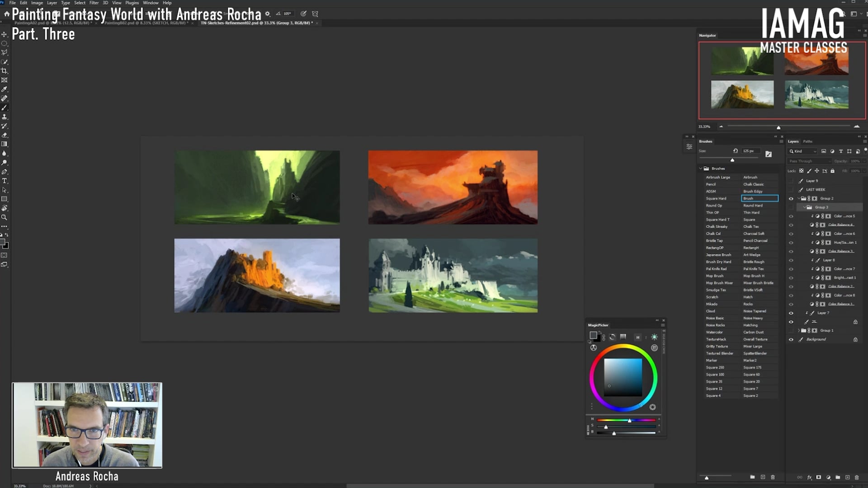Expand the Group 1 layer folder
The width and height of the screenshot is (868, 488).
click(798, 330)
